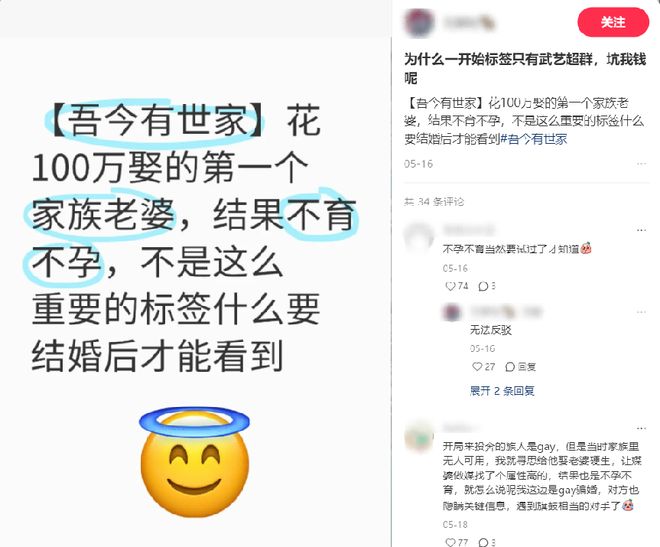Open the reply author's small avatar
The height and width of the screenshot is (547, 660).
point(452,312)
